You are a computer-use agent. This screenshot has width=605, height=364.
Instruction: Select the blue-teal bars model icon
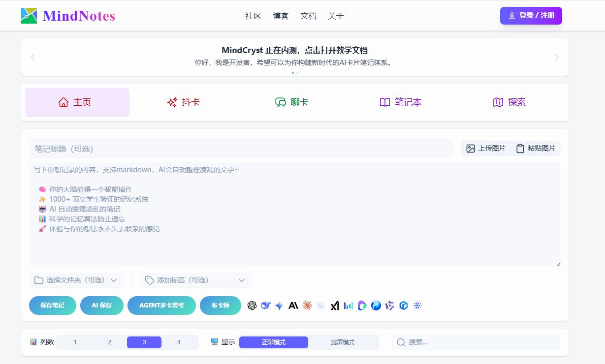coord(349,305)
